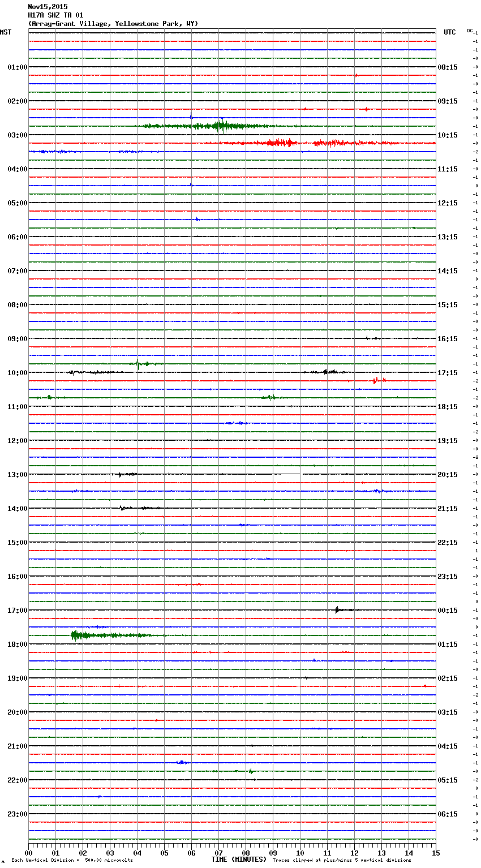This screenshot has width=481, height=868.
Task: Click the 00 minute axis tick label
Action: pyautogui.click(x=28, y=853)
